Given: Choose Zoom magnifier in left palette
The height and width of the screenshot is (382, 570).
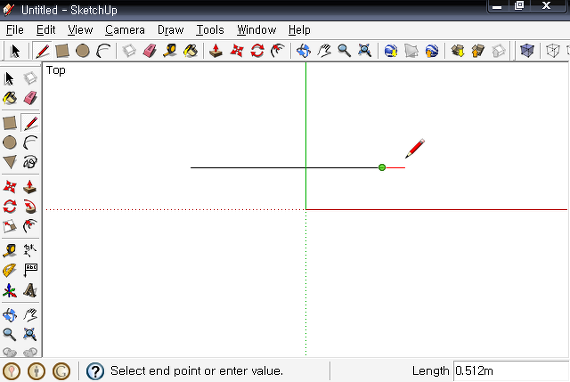Looking at the screenshot, I should tap(10, 334).
